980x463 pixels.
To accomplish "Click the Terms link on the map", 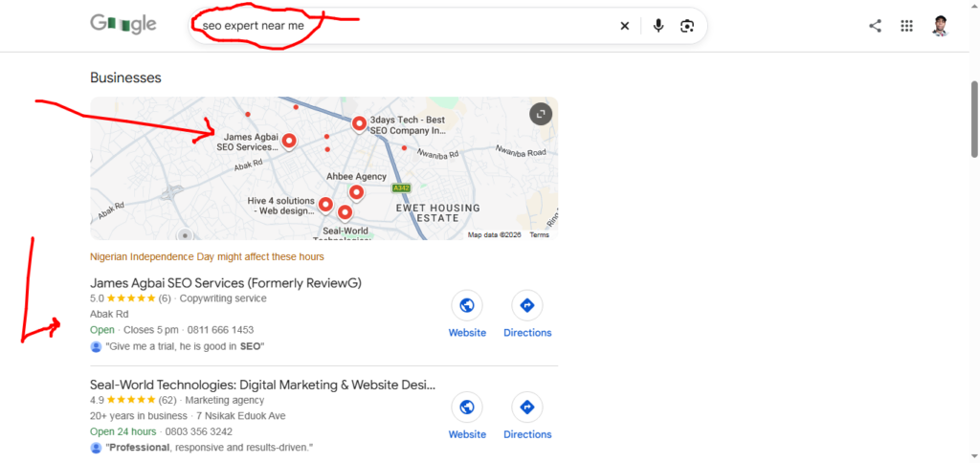I will (540, 235).
